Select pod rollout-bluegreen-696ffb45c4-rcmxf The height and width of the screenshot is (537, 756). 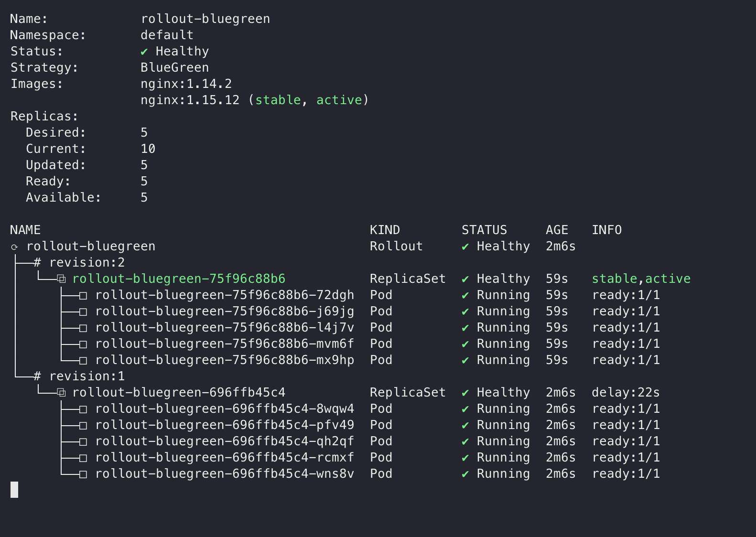pos(225,457)
